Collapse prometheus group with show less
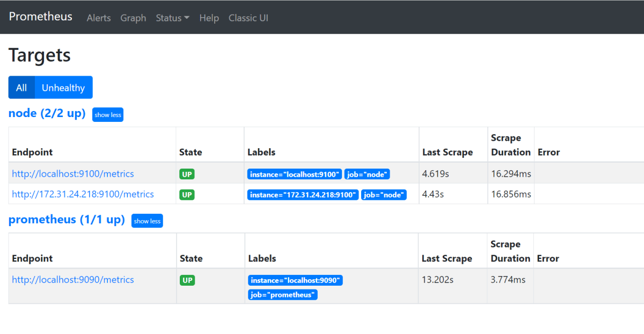The image size is (644, 334). coord(147,221)
